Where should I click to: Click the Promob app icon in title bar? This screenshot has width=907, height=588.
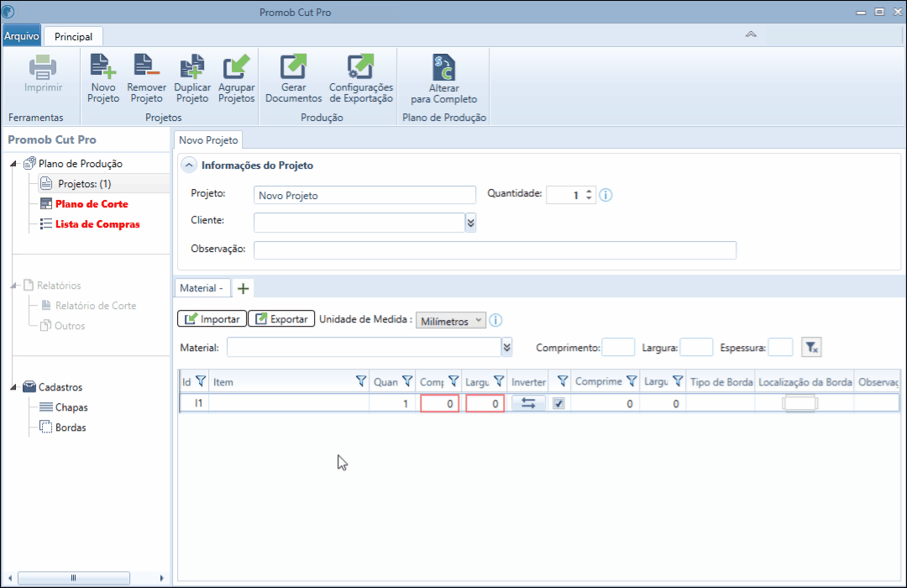(8, 12)
